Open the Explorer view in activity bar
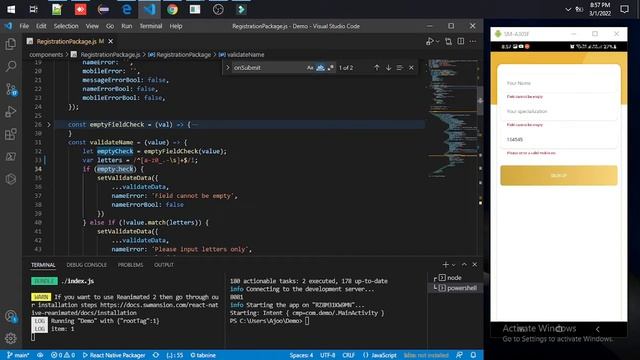The height and width of the screenshot is (360, 640). pos(11,44)
